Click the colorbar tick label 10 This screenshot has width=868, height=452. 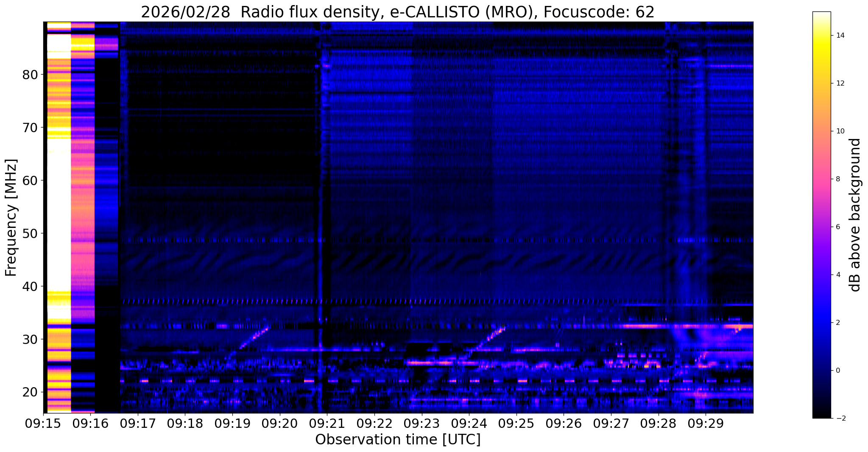click(x=839, y=131)
